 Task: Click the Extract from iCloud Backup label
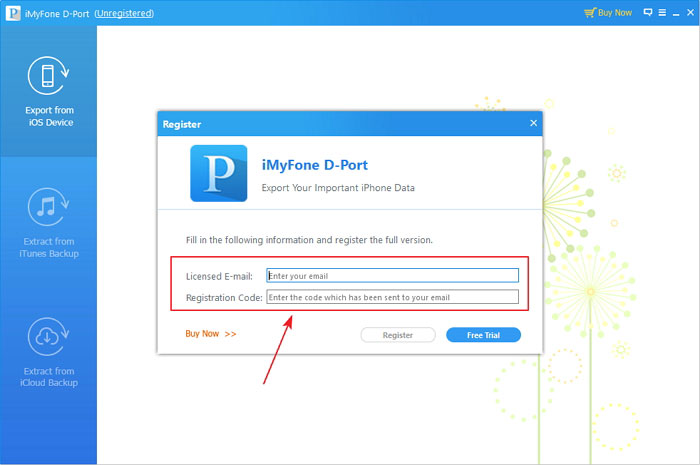(49, 377)
